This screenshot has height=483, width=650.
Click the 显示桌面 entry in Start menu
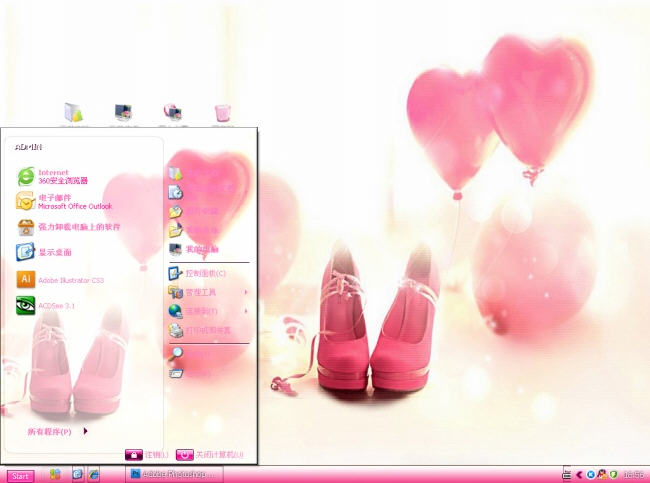[x=44, y=252]
